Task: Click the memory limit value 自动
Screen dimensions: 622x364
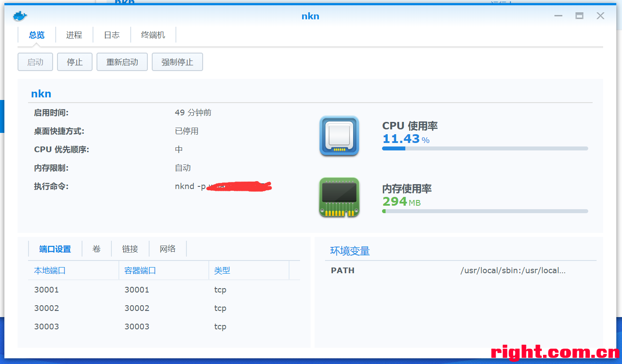Action: [183, 168]
